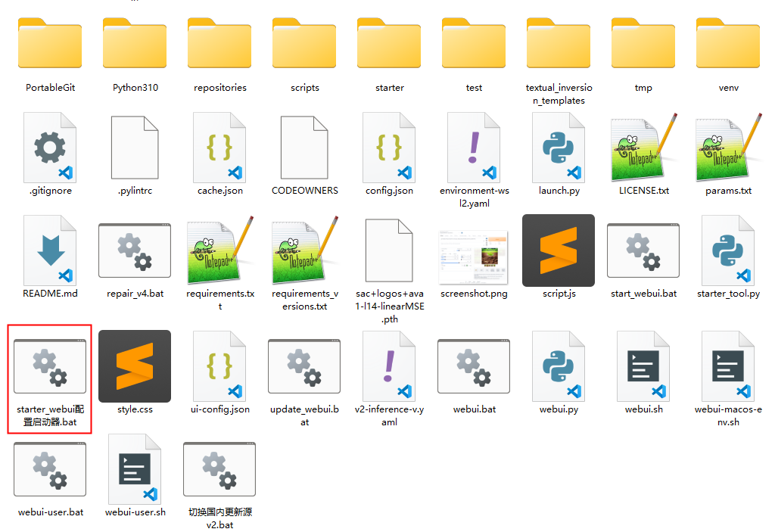This screenshot has width=775, height=532.
Task: Click the LICENSE.txt Notepad++ file
Action: coord(643,147)
